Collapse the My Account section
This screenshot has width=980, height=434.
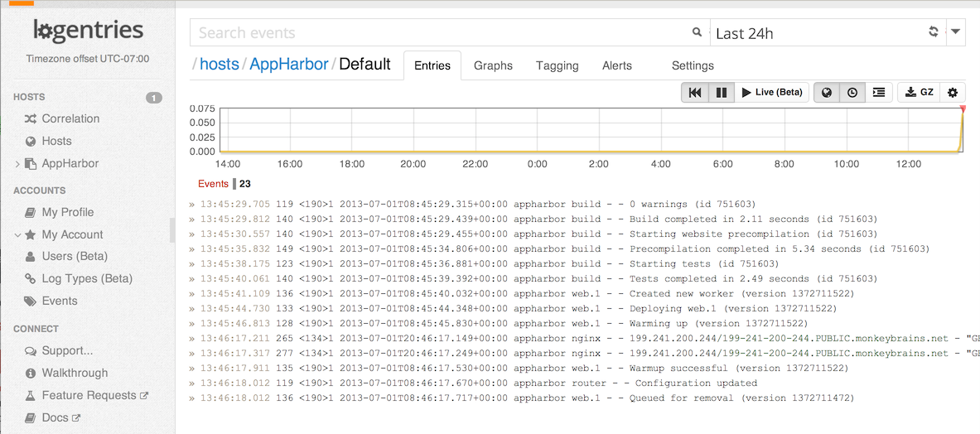coord(17,235)
